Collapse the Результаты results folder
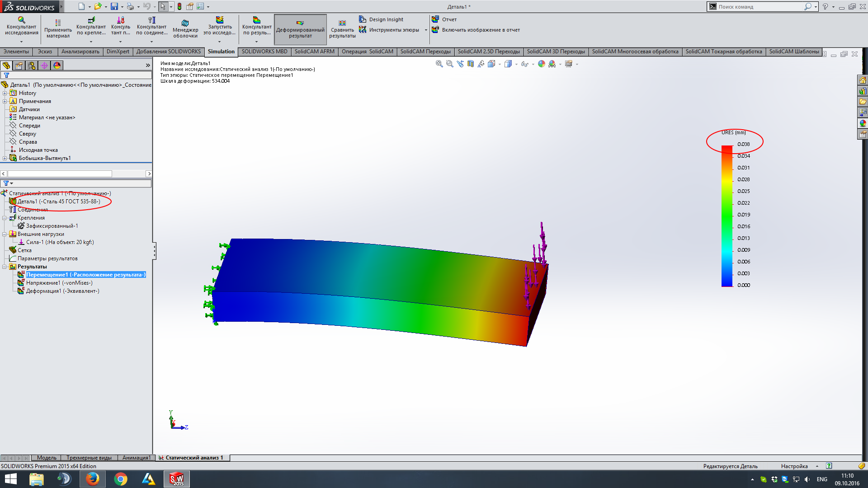Viewport: 868px width, 488px height. tap(5, 267)
